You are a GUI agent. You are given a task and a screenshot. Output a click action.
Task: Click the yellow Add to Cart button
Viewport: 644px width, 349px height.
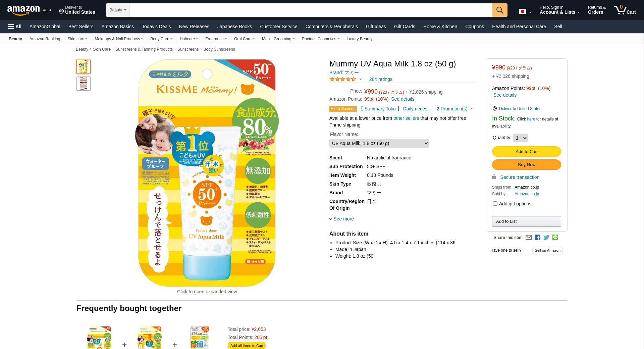[526, 152]
